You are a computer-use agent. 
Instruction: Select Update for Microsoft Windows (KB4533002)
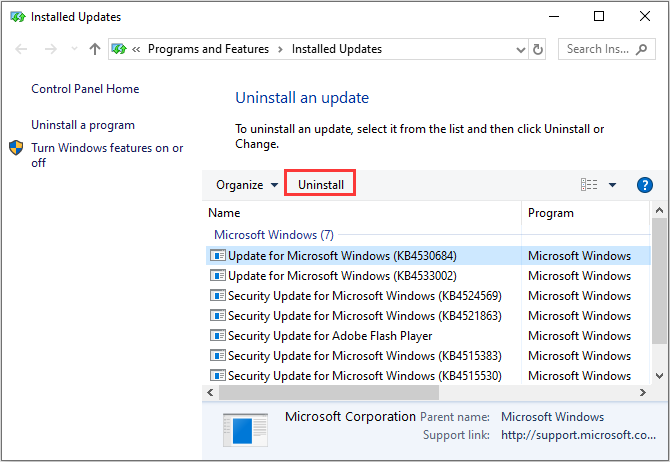(x=428, y=276)
